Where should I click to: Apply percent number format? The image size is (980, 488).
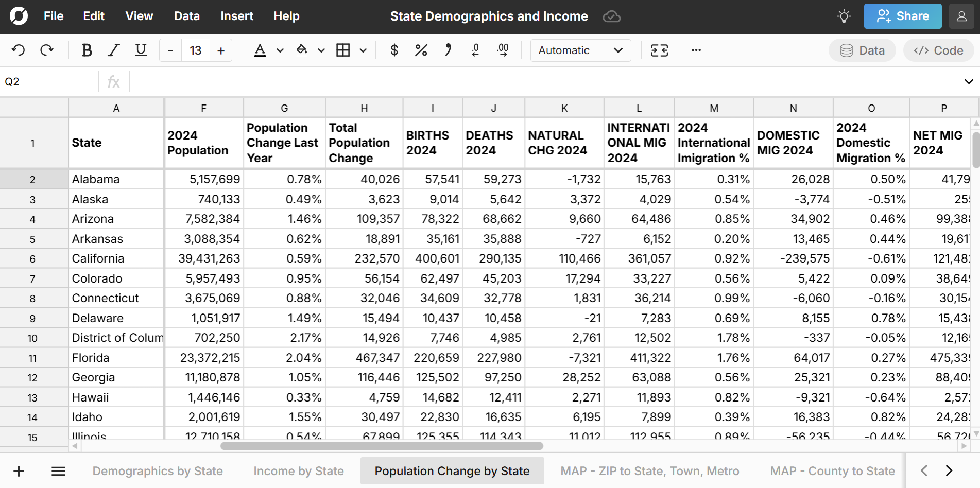421,50
